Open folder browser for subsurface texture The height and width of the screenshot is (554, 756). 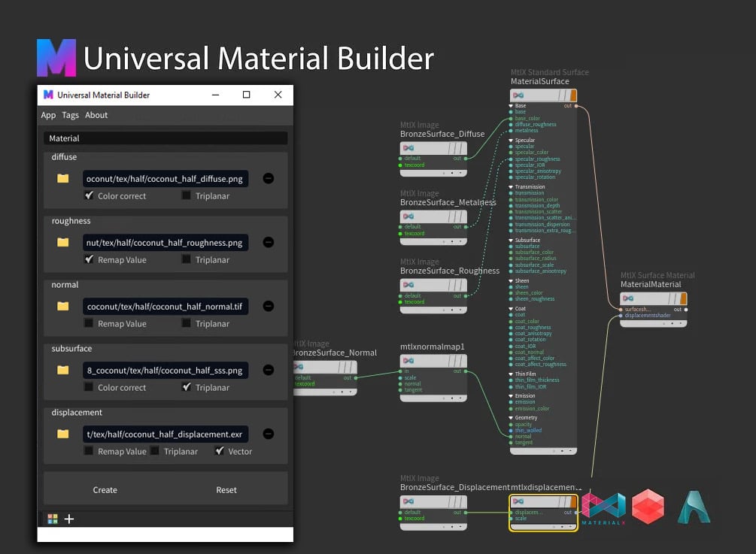[62, 370]
